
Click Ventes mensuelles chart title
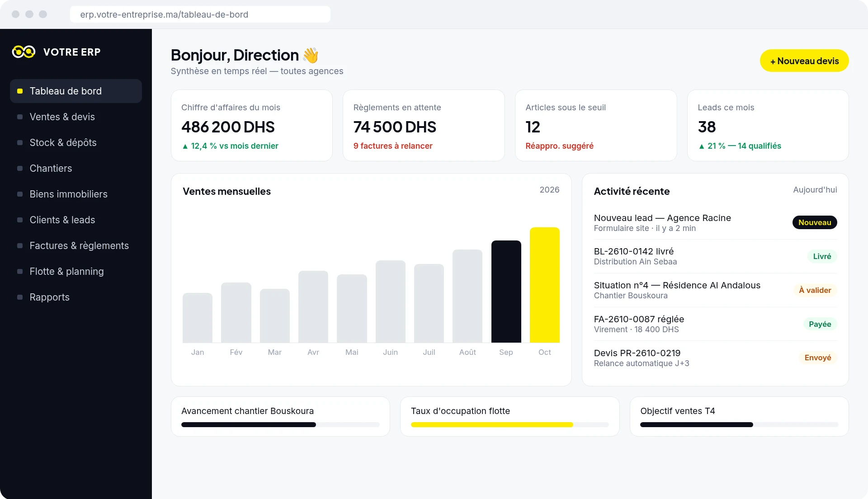[226, 191]
